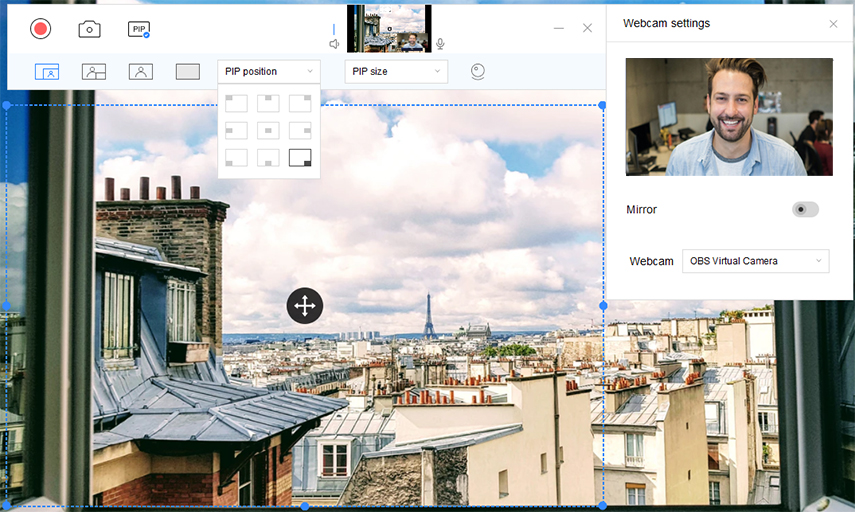The width and height of the screenshot is (855, 512).
Task: Toggle the microphone icon
Action: tap(440, 44)
